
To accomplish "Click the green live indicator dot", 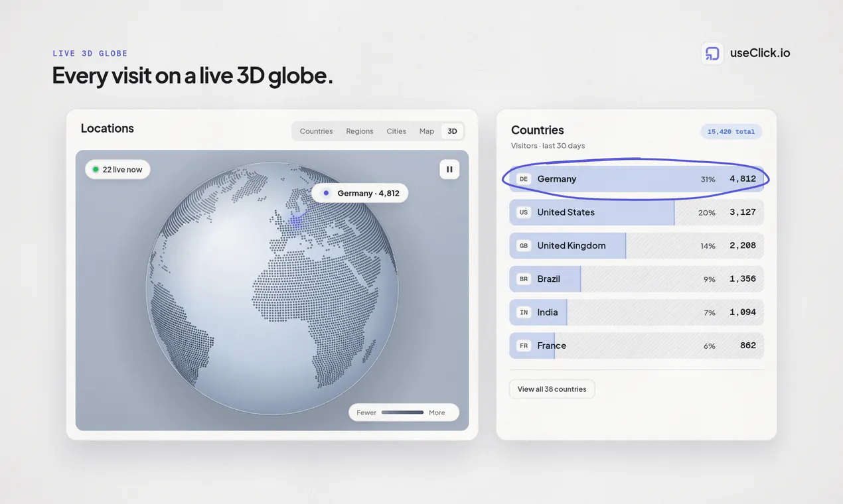I will click(x=96, y=170).
